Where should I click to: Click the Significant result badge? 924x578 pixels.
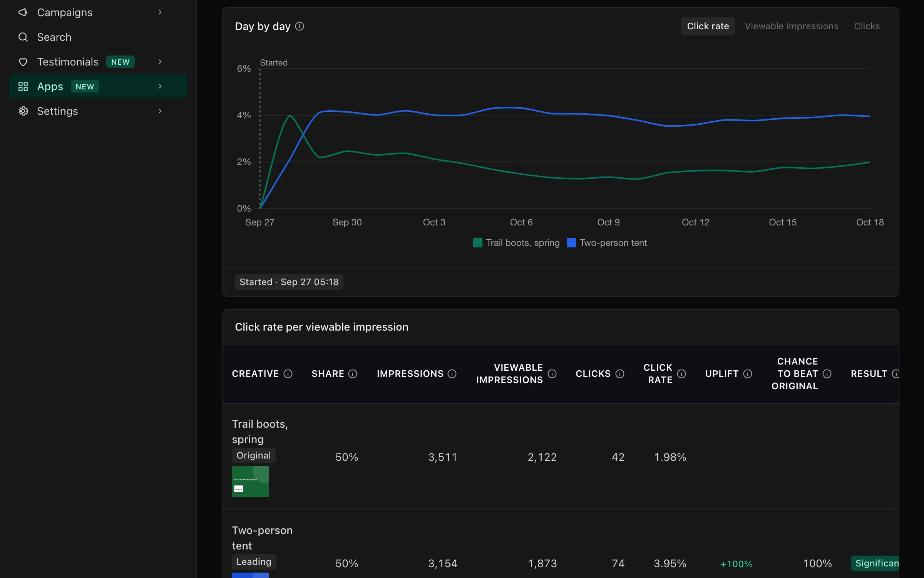(x=875, y=563)
